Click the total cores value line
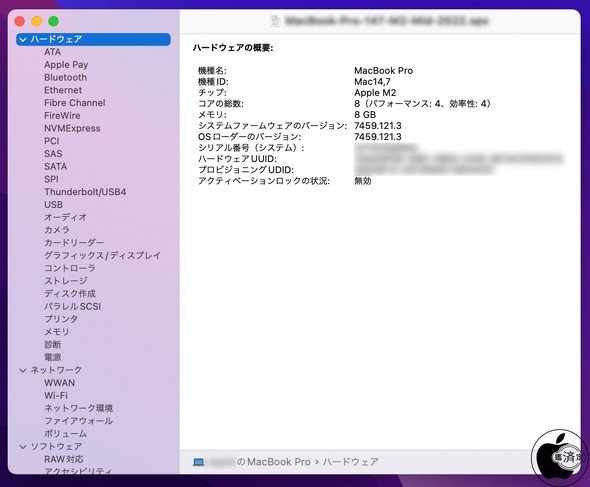Viewport: 590px width, 487px height. click(423, 103)
